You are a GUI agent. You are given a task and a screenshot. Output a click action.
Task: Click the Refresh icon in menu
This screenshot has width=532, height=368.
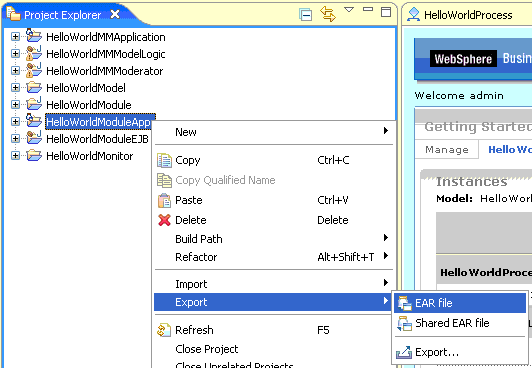click(164, 330)
